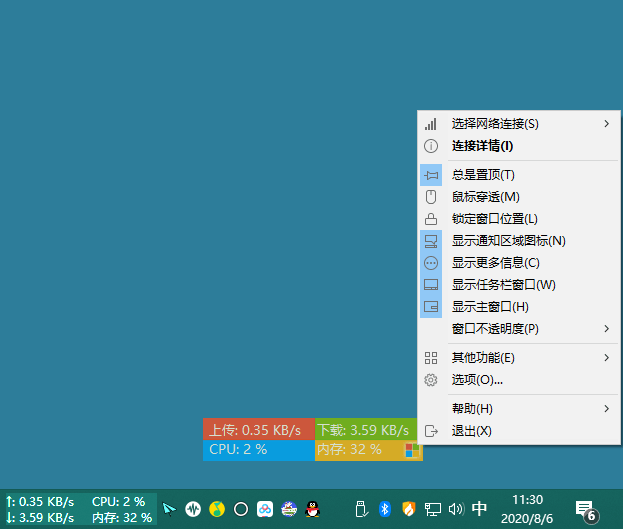Image resolution: width=623 pixels, height=529 pixels.
Task: Click the orange security shield tray icon
Action: click(x=408, y=508)
